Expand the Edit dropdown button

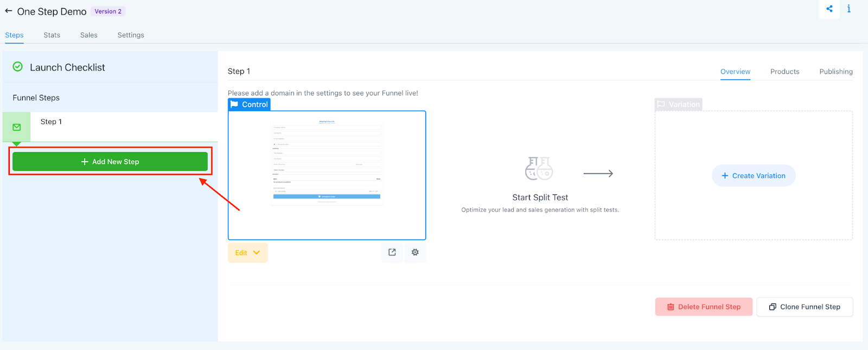[247, 253]
